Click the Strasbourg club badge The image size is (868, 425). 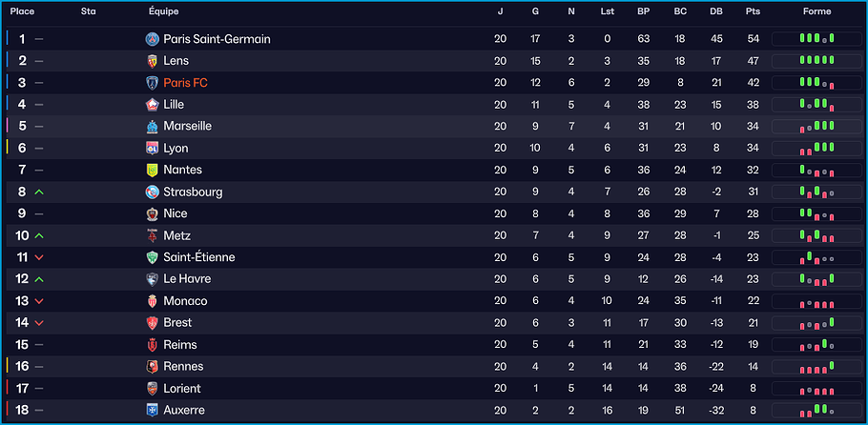pos(152,192)
